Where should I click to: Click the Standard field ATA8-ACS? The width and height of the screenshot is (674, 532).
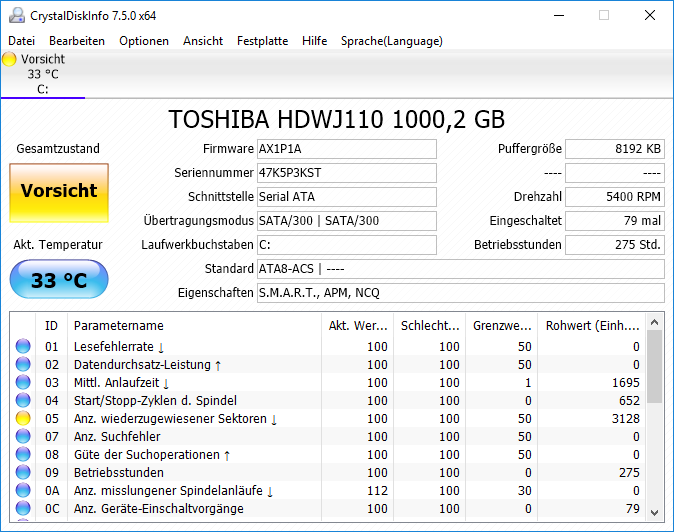point(461,269)
